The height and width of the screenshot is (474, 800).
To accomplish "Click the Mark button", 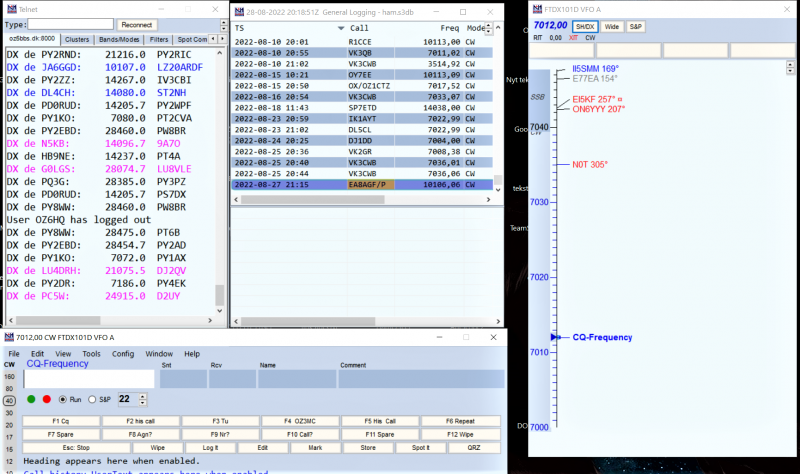I will click(315, 447).
